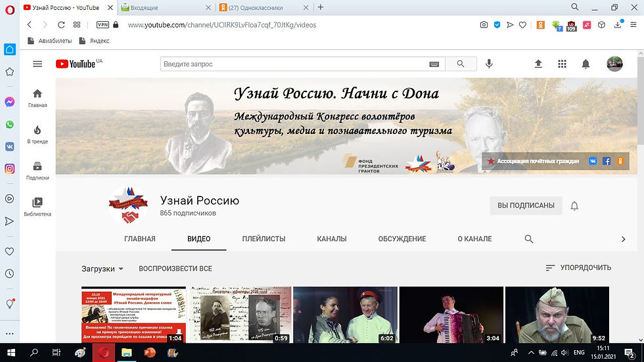Open the Odnoklassniki link on channel banner
This screenshot has width=644, height=362.
pyautogui.click(x=620, y=162)
